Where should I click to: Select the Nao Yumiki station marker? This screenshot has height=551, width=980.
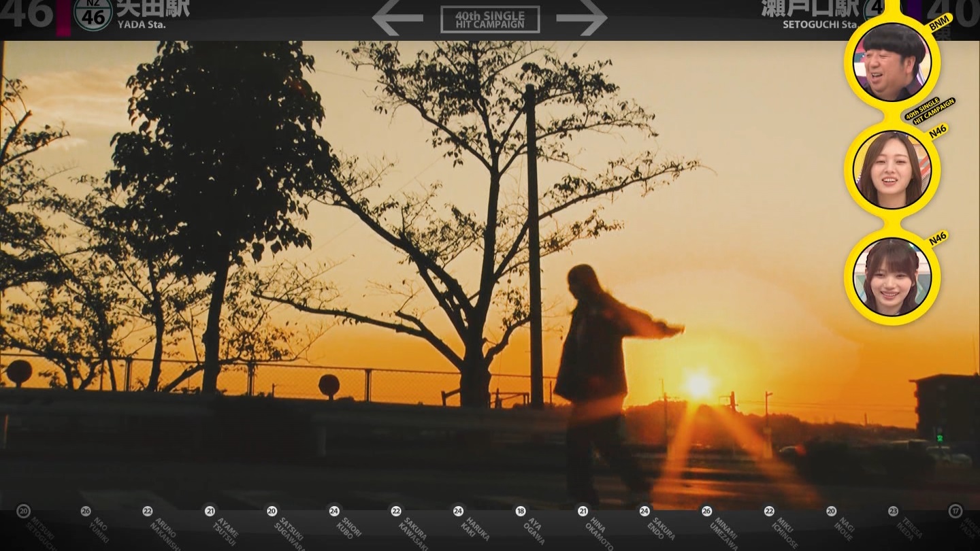[x=86, y=511]
